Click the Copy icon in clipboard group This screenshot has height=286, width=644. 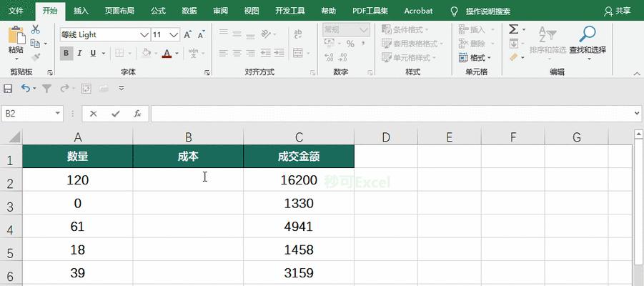point(35,43)
